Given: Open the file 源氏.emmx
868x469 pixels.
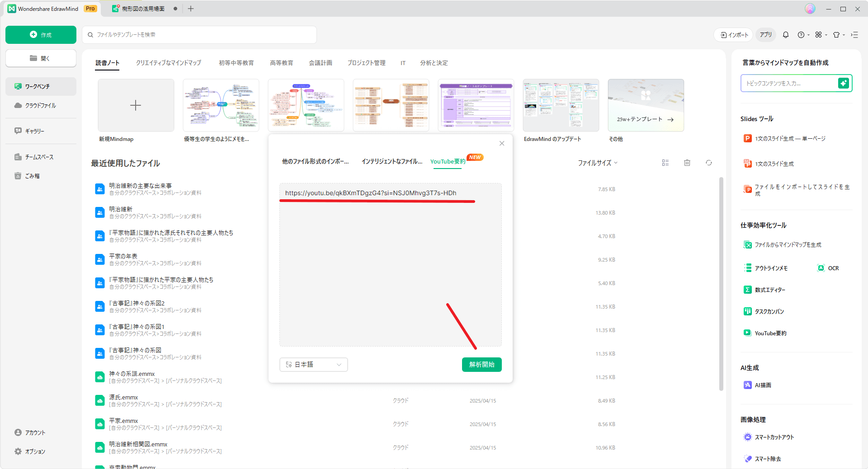Looking at the screenshot, I should click(x=123, y=397).
